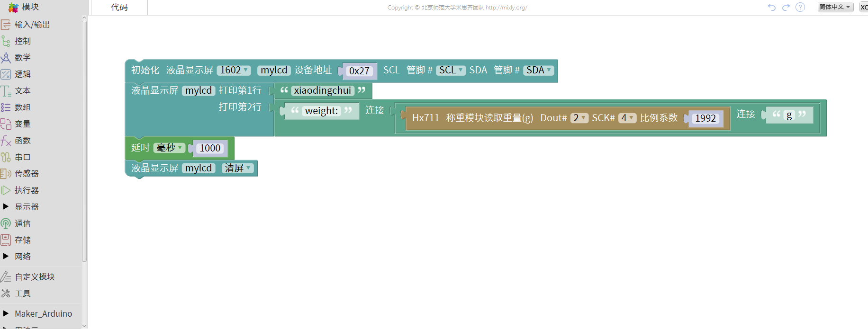
Task: Click the 变量 category icon
Action: click(x=6, y=124)
